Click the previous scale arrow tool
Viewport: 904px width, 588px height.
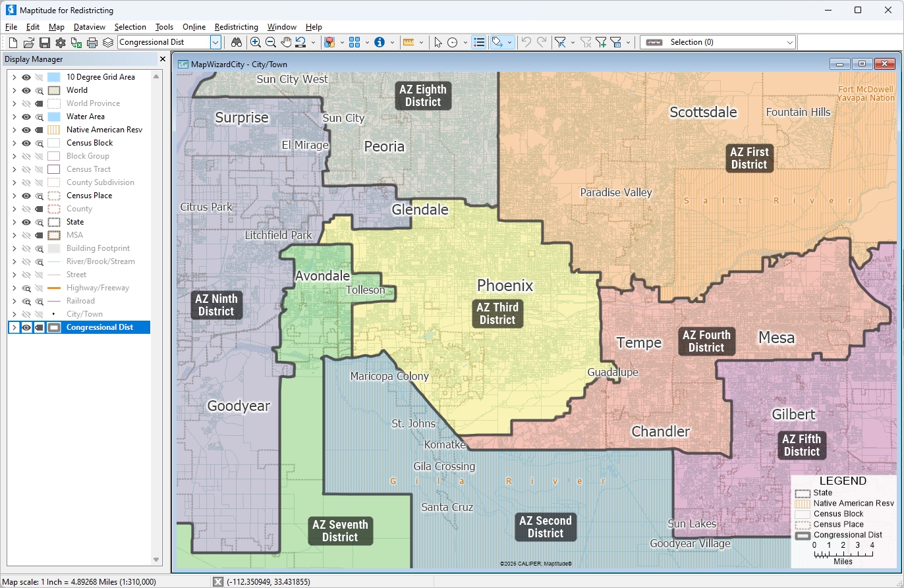click(x=300, y=43)
